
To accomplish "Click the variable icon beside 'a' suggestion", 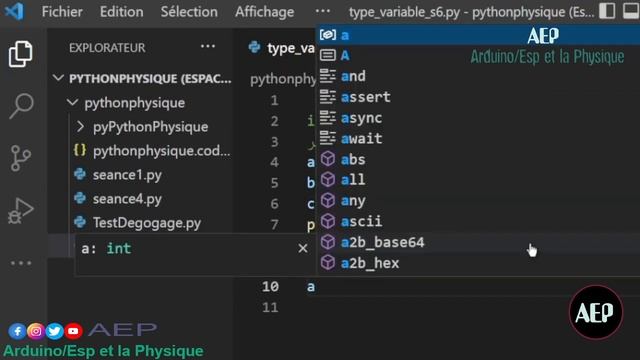I will click(328, 35).
